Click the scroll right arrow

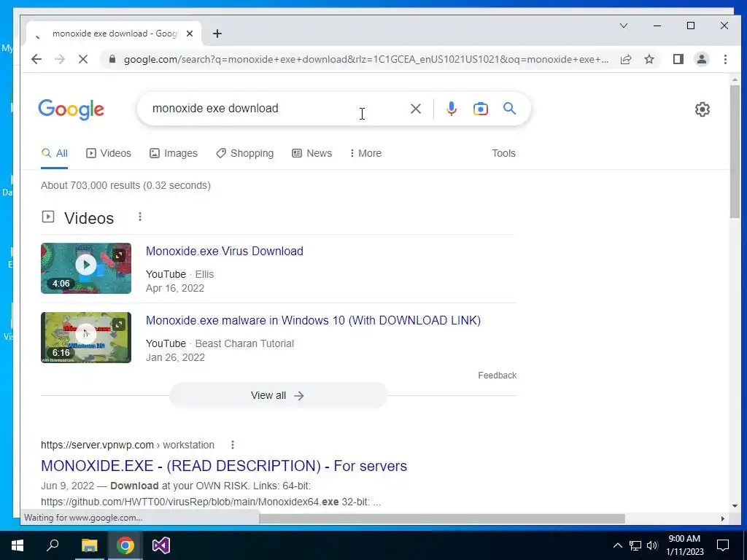coord(723,518)
